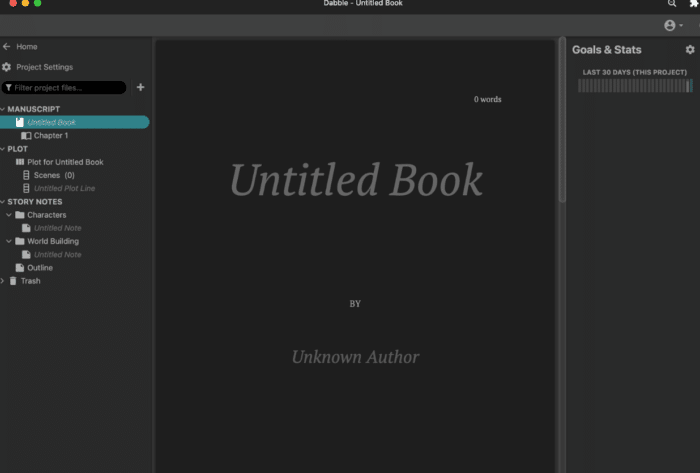Click the Trash bin icon

click(13, 281)
